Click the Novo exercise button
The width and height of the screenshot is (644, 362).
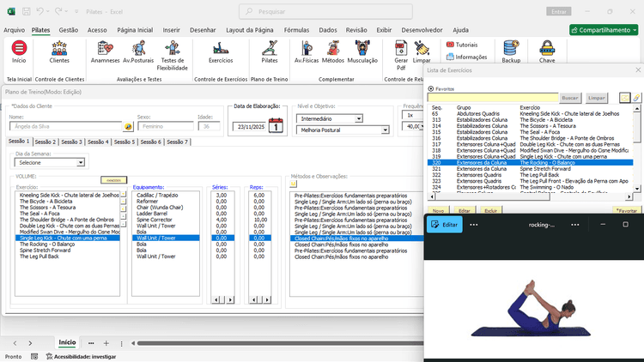coord(438,210)
